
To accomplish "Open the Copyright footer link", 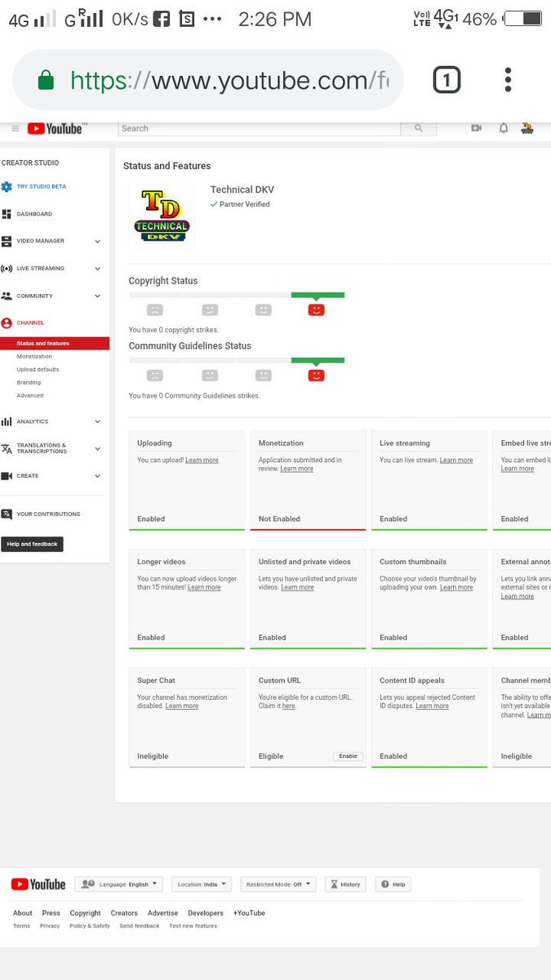I will (x=85, y=913).
